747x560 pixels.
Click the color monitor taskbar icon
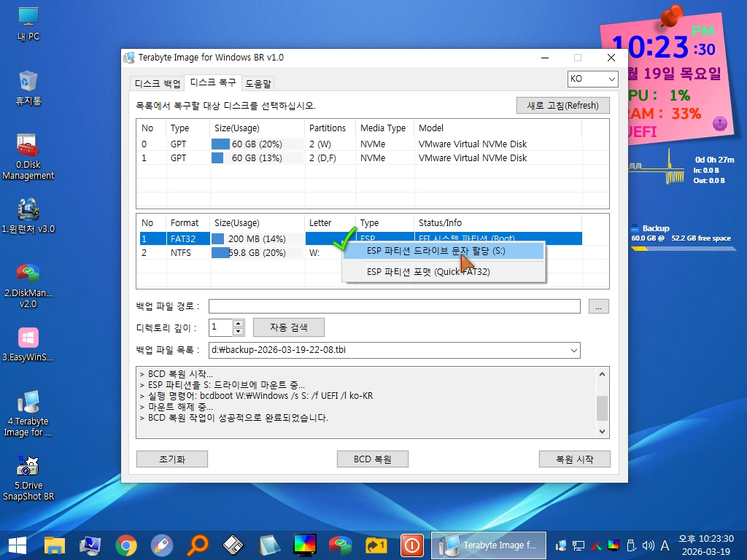pos(305,545)
